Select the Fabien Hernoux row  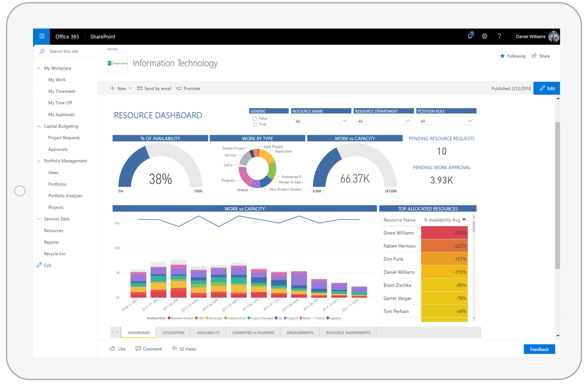point(424,246)
